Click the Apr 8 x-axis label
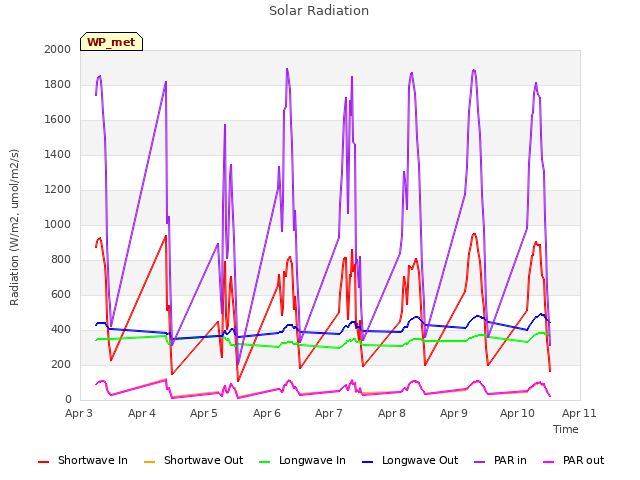 (391, 413)
